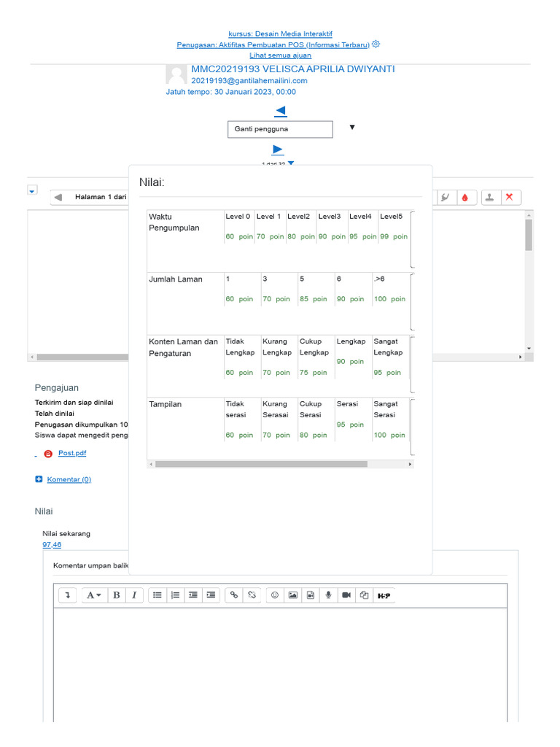The width and height of the screenshot is (560, 747).
Task: Toggle italic text in feedback editor
Action: [134, 595]
